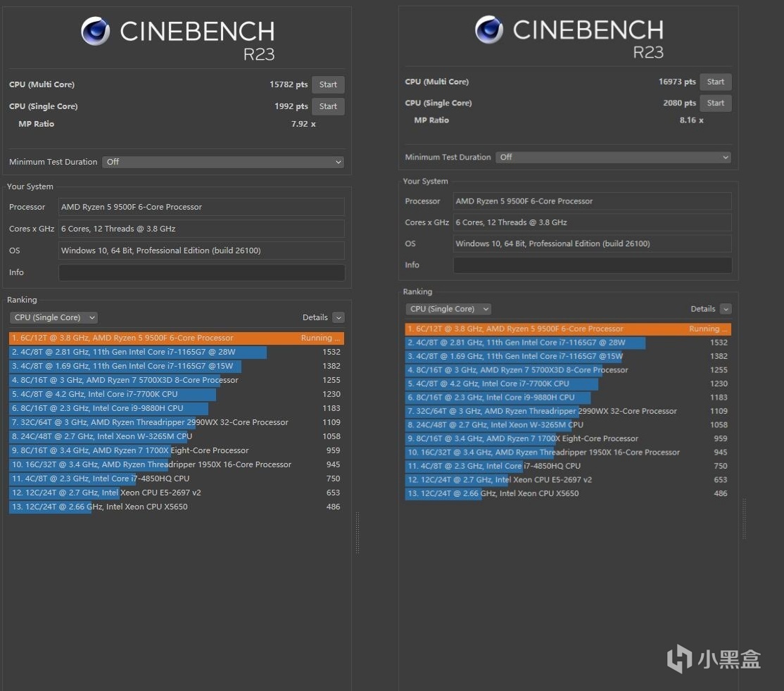Expand Details arrow in left window ranking
Image resolution: width=784 pixels, height=691 pixels.
click(x=339, y=317)
